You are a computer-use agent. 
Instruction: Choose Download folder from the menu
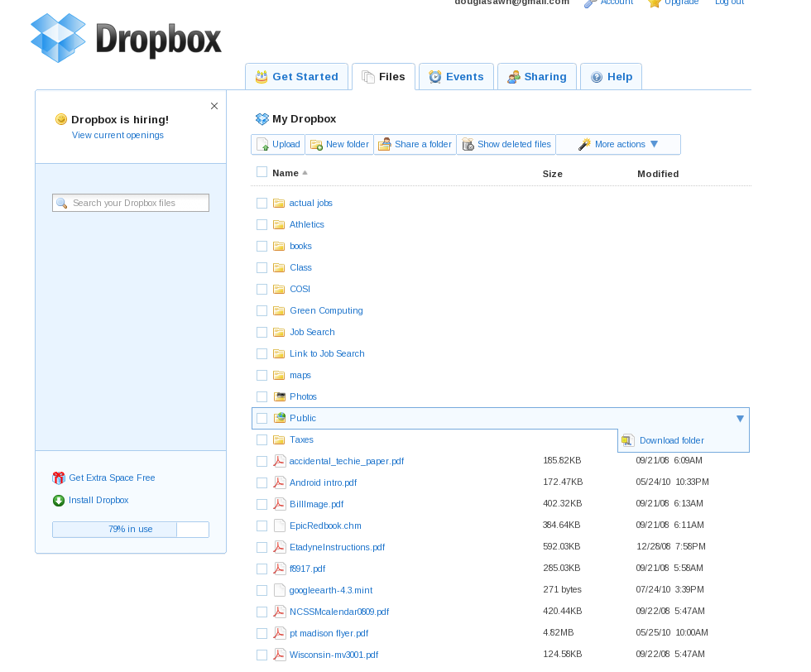pyautogui.click(x=671, y=441)
